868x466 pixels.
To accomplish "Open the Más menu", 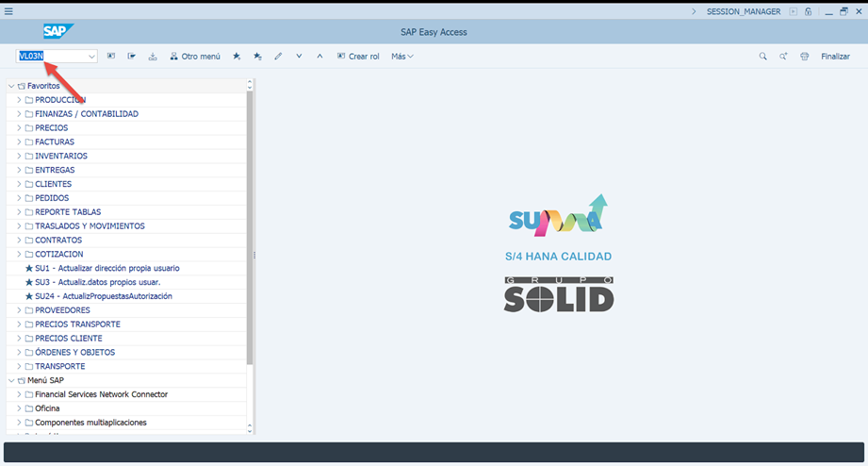I will click(x=402, y=57).
